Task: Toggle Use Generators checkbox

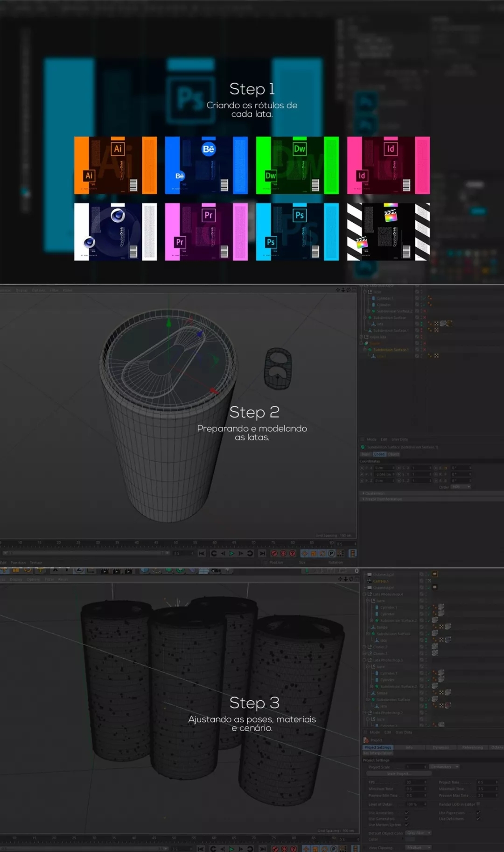Action: (407, 819)
